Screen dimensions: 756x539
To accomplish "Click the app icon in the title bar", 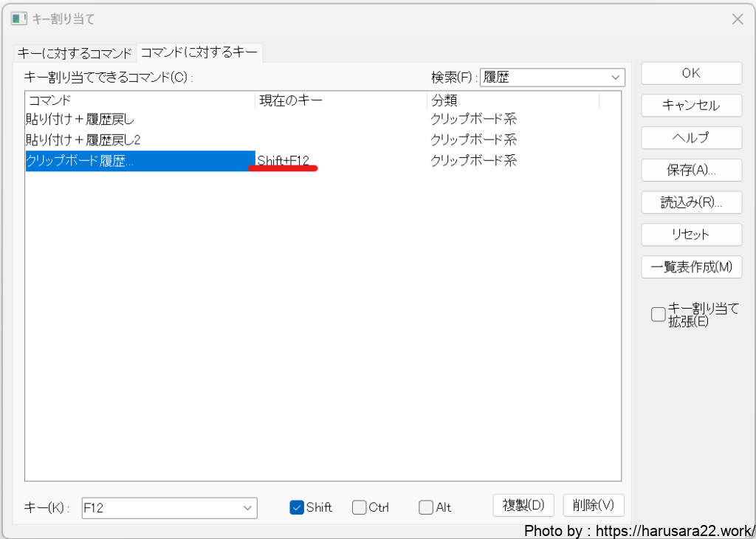I will click(x=19, y=19).
